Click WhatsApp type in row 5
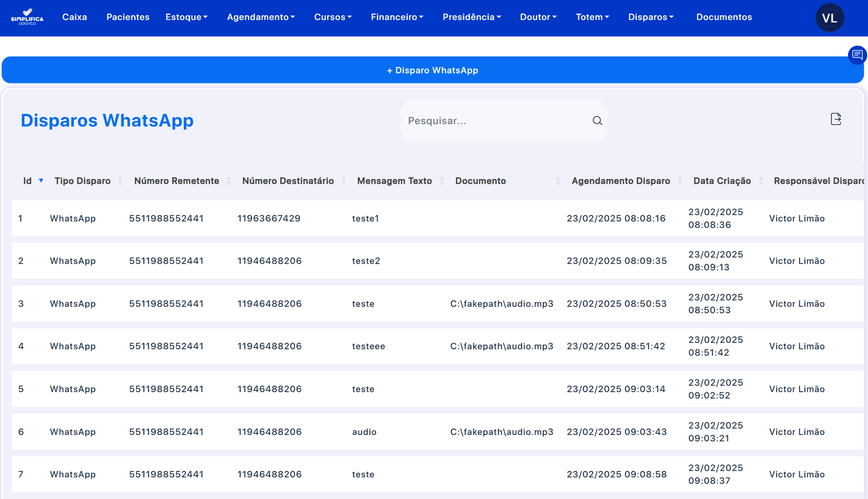This screenshot has width=868, height=499. (x=73, y=389)
